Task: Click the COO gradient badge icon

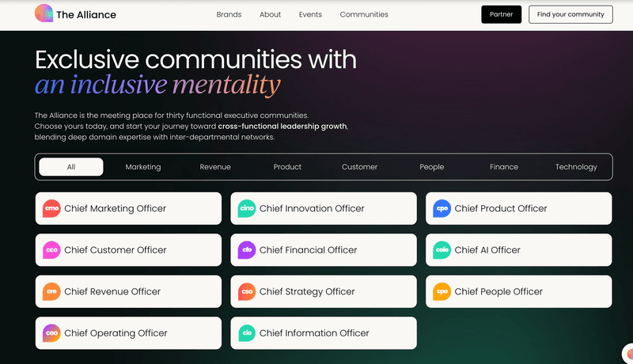Action: 51,333
